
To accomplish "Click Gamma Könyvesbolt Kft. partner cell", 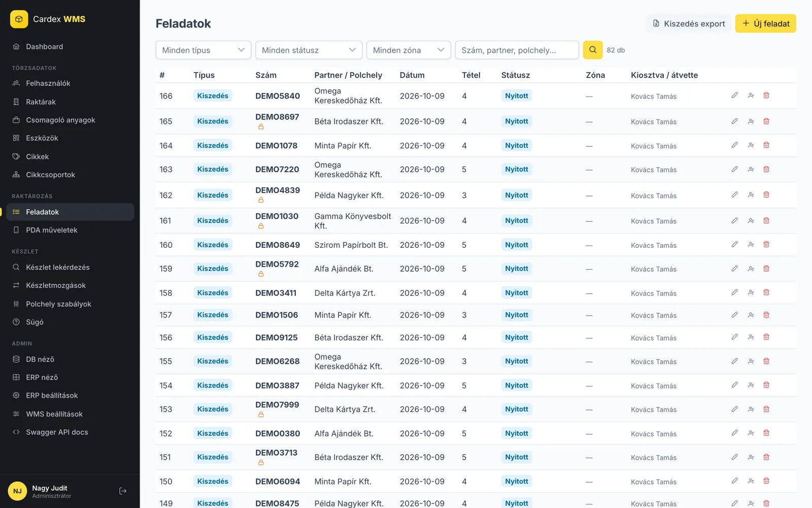I will pos(353,221).
